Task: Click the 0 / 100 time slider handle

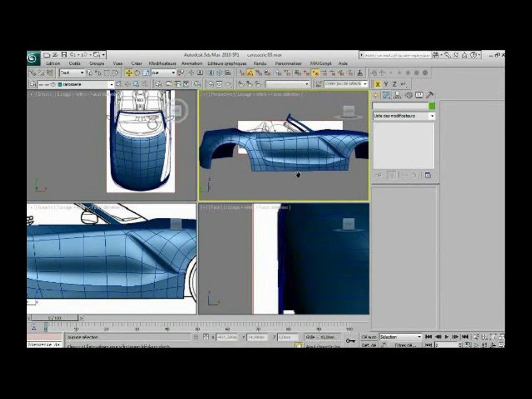Action: point(55,318)
